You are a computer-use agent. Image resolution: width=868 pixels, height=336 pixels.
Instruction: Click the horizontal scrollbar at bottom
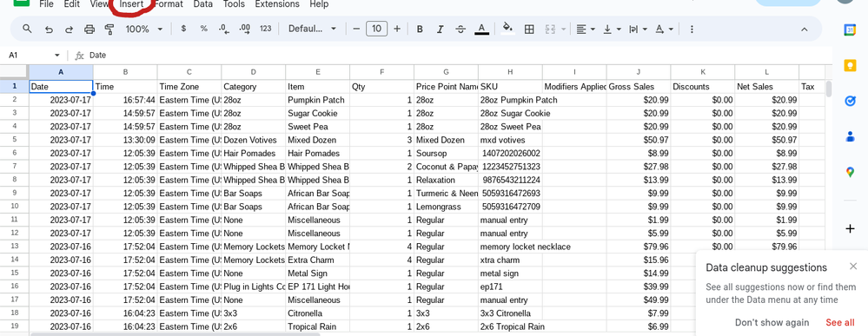[176, 333]
